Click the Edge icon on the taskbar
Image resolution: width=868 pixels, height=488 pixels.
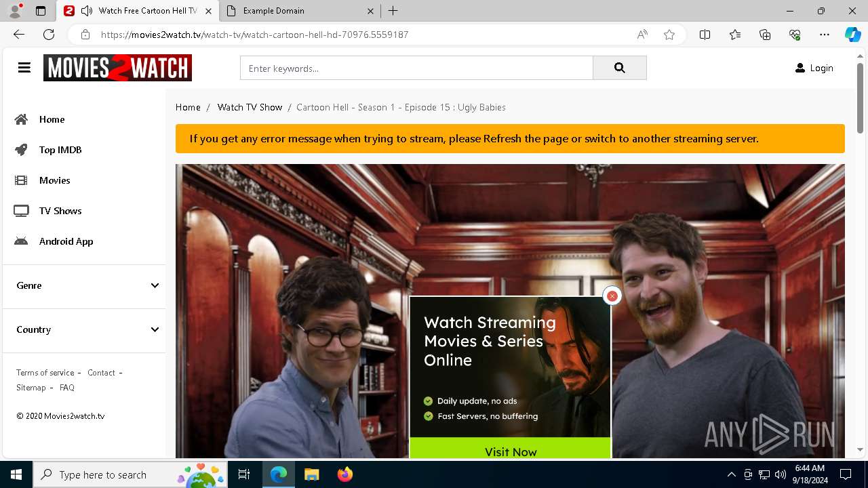coord(279,474)
